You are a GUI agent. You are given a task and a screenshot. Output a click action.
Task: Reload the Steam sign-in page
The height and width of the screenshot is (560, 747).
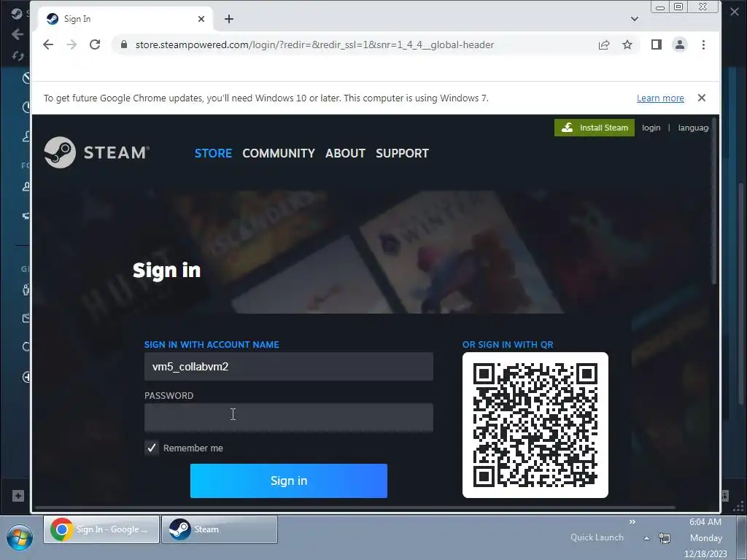point(95,44)
